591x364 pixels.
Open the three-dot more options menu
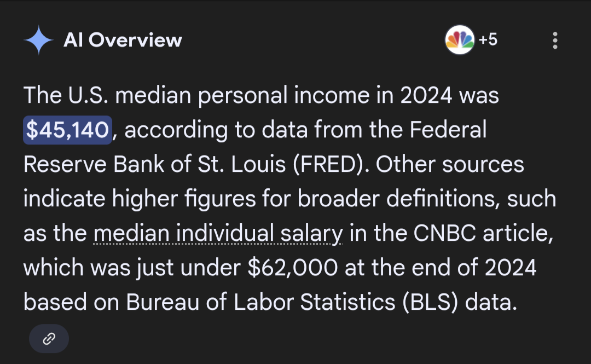(555, 41)
